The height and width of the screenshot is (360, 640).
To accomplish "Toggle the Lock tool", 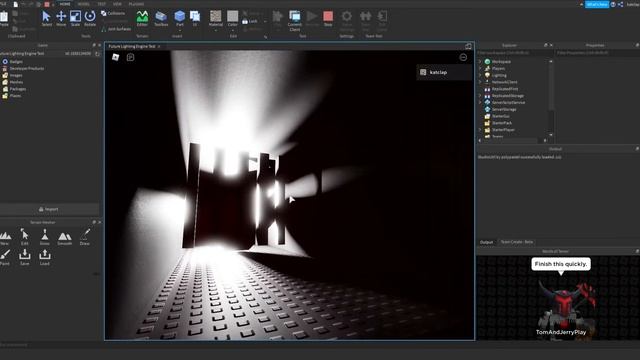I will pos(250,21).
